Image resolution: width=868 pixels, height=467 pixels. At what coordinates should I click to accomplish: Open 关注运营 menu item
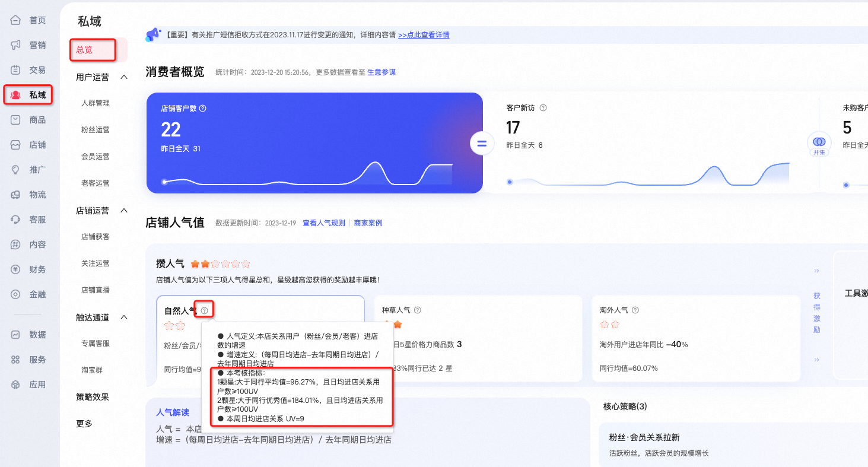click(96, 263)
